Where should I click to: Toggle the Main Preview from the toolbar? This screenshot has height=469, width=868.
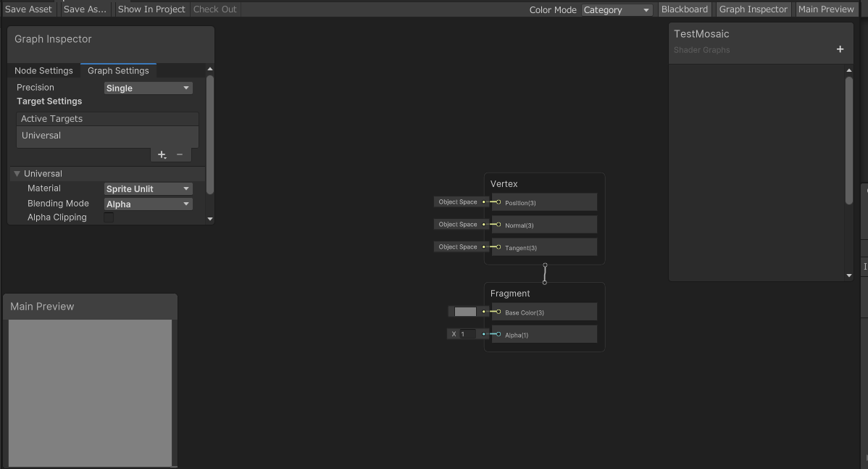(x=826, y=9)
